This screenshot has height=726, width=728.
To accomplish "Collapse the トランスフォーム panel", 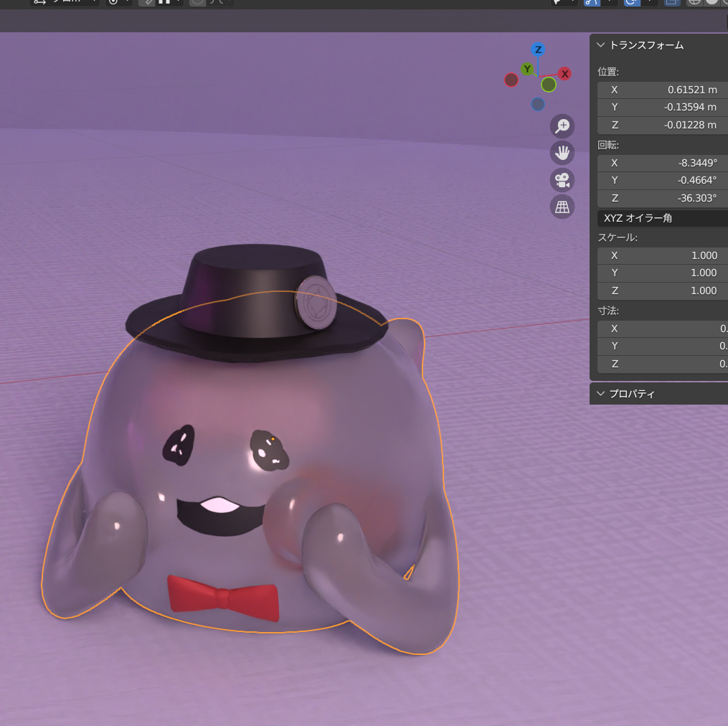I will point(601,45).
